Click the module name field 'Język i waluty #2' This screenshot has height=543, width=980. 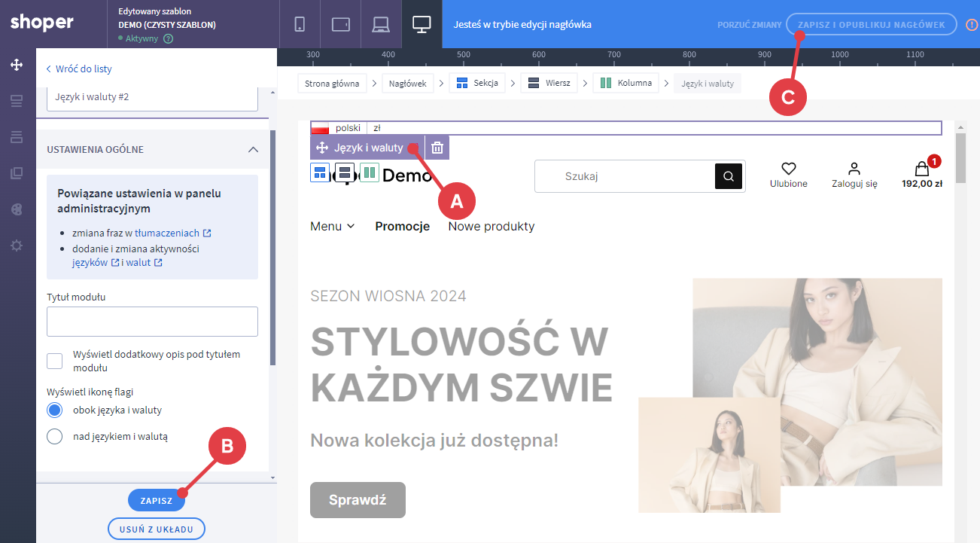click(x=152, y=98)
